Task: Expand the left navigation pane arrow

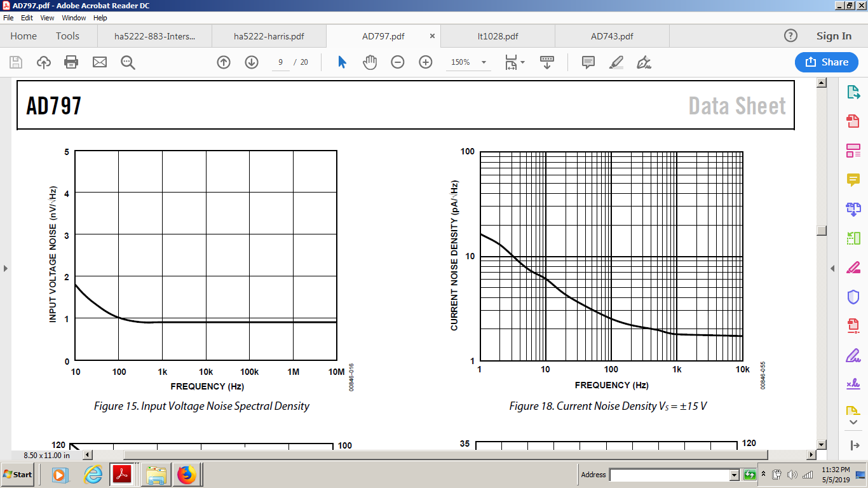Action: [x=6, y=268]
